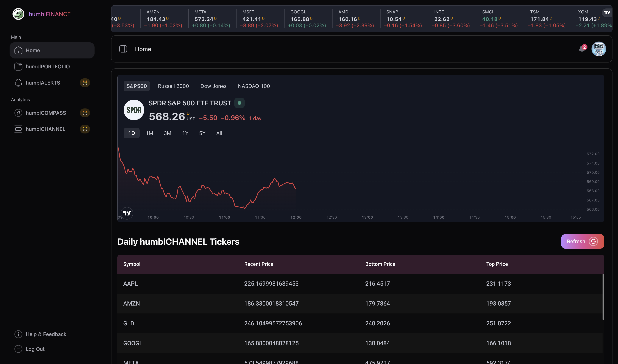Select the 3M chart range
The image size is (618, 364).
[x=168, y=133]
